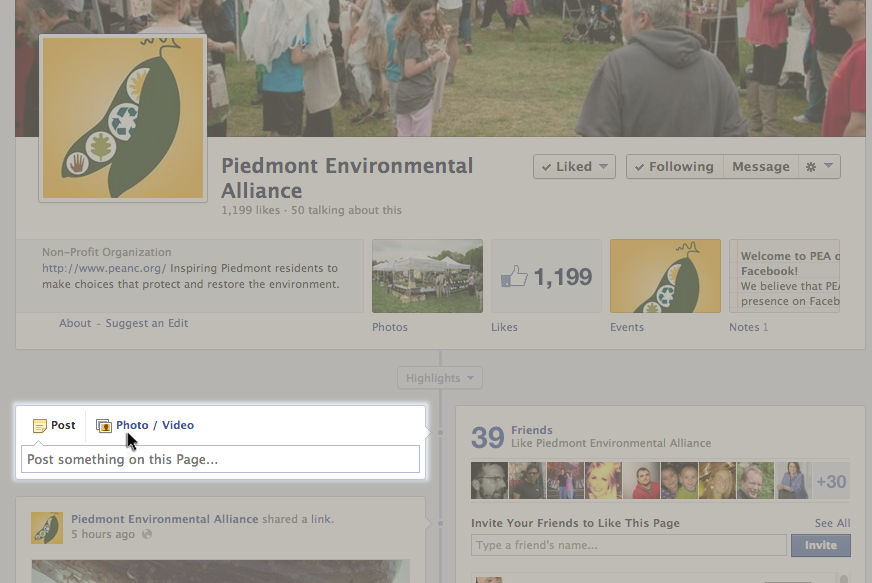
Task: Open first friend photo with glasses and beard
Action: click(489, 481)
